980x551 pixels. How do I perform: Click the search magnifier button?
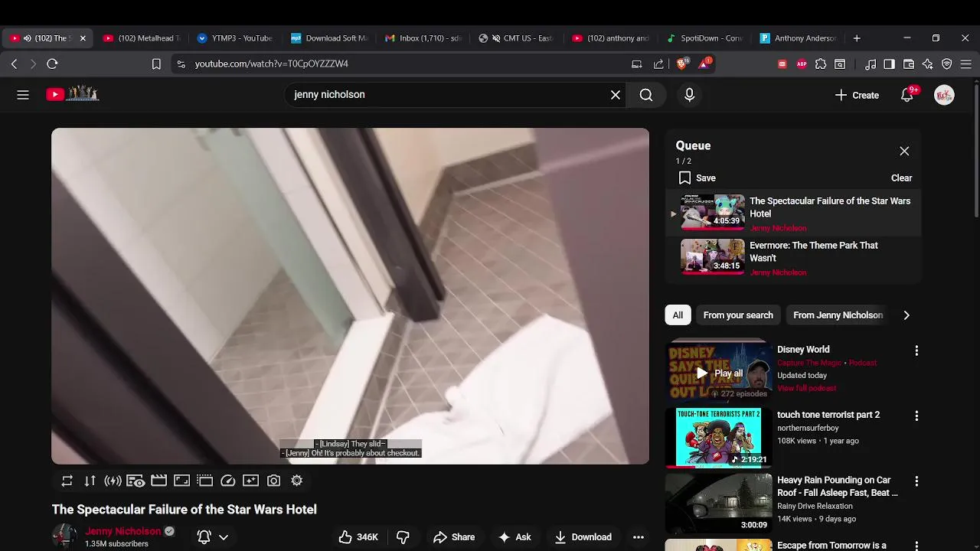click(646, 95)
